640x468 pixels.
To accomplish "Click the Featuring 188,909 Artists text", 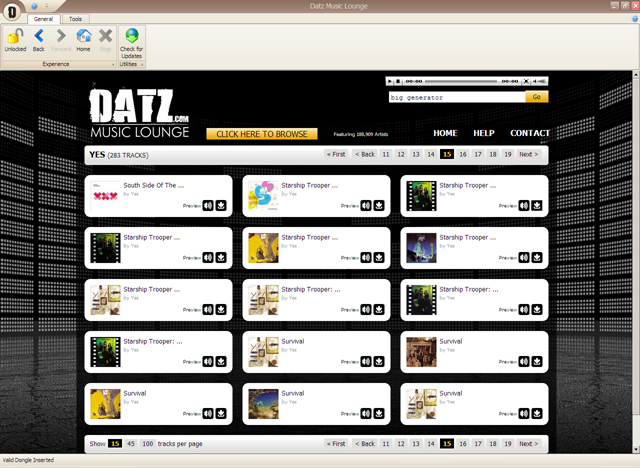I will point(361,134).
